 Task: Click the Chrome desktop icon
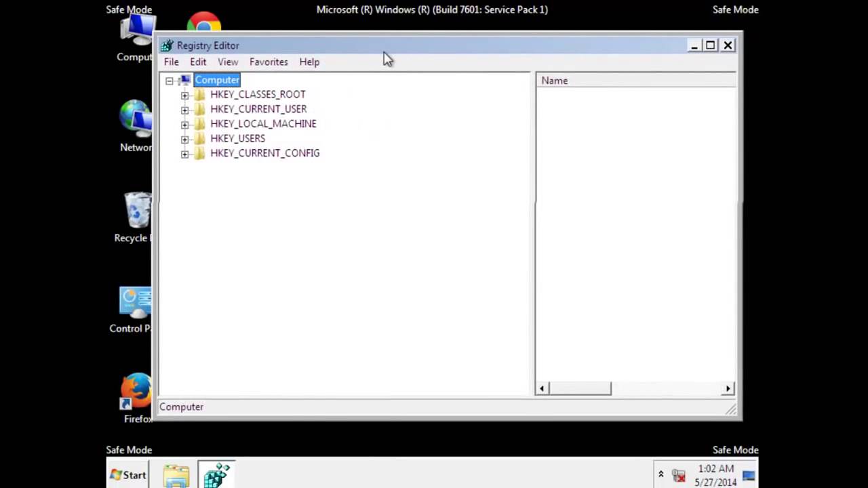(x=204, y=22)
